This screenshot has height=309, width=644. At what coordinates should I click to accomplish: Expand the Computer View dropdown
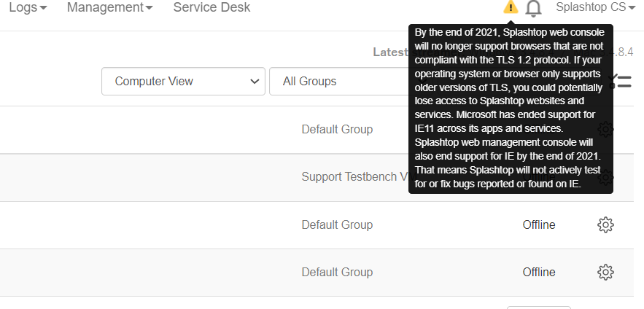coord(183,81)
